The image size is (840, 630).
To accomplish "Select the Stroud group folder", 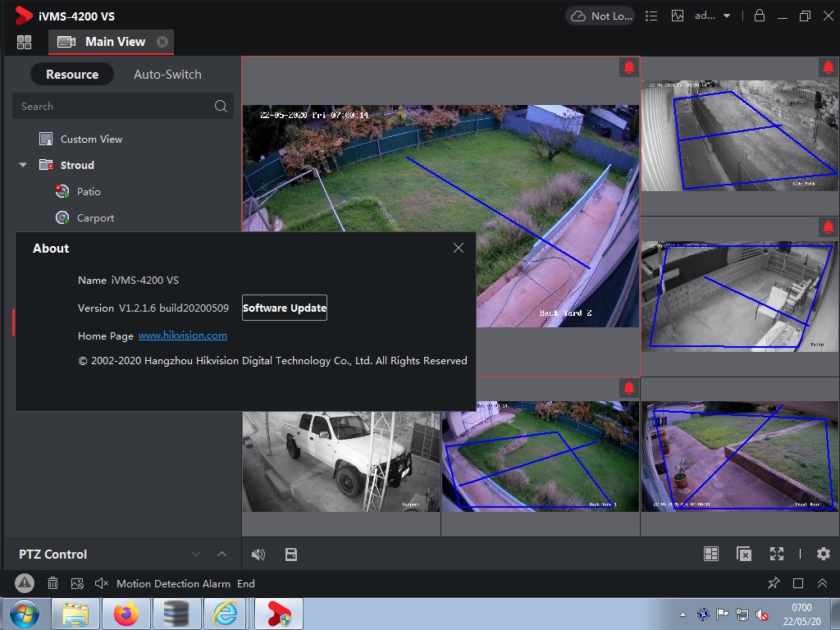I will 67,165.
